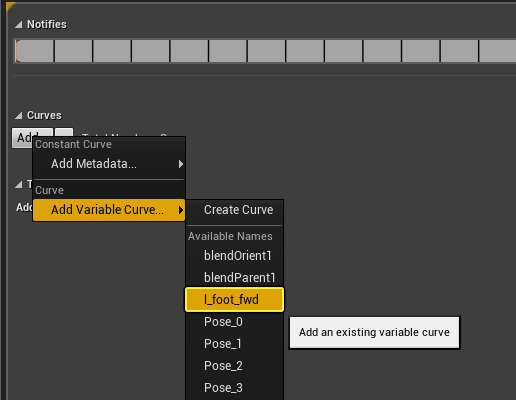Click the submenu arrow next to Add Metadata
The image size is (516, 400).
180,164
